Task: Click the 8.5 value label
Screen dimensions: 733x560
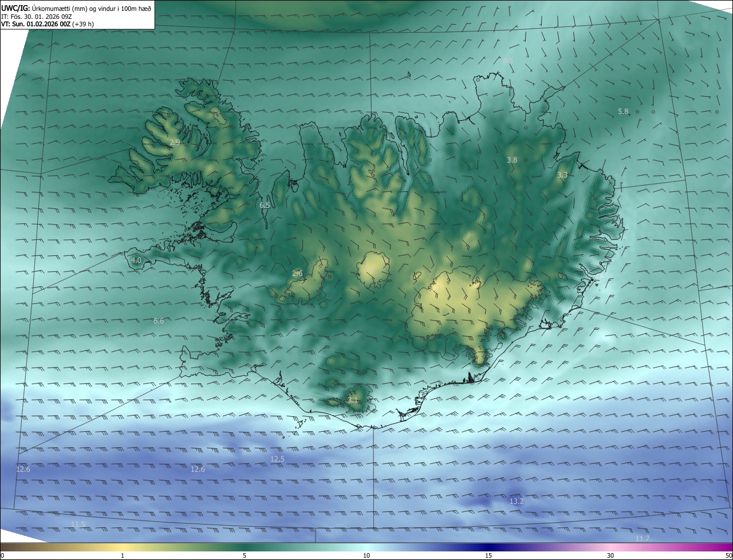Action: tap(508, 60)
